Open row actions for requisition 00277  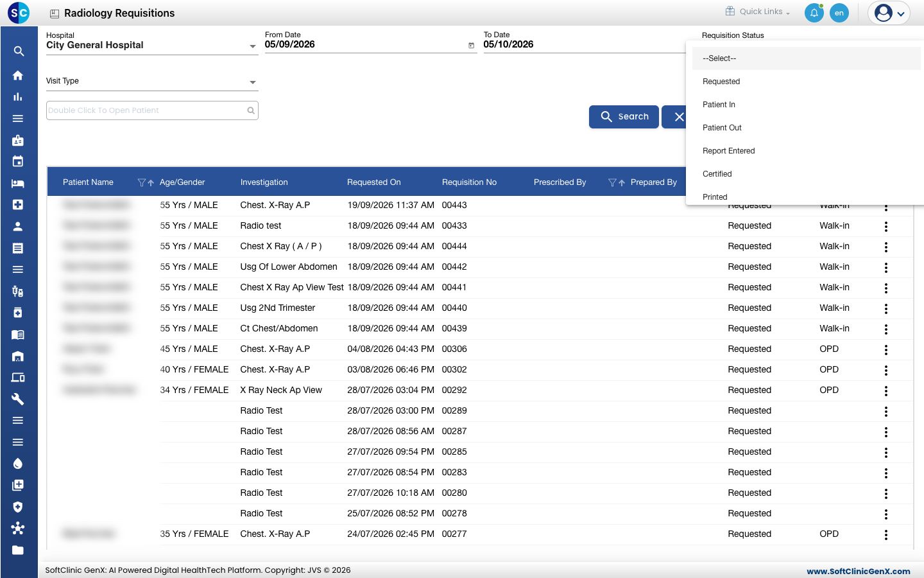tap(886, 534)
